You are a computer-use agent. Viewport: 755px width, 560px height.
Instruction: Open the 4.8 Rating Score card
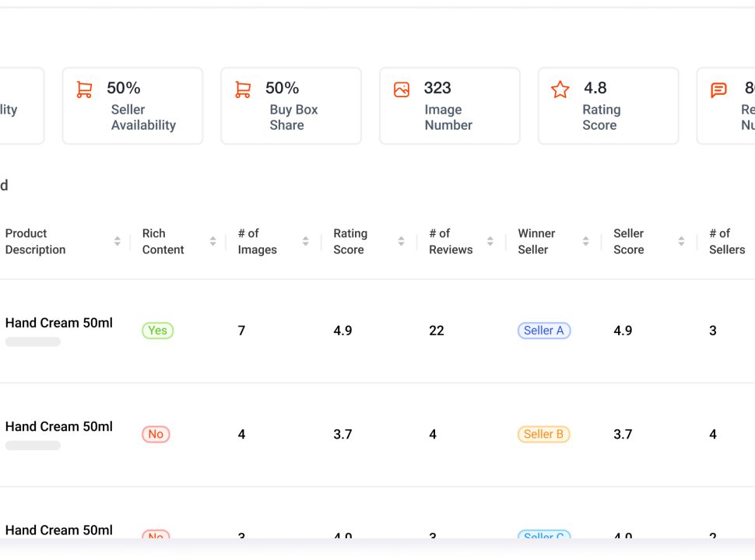608,106
